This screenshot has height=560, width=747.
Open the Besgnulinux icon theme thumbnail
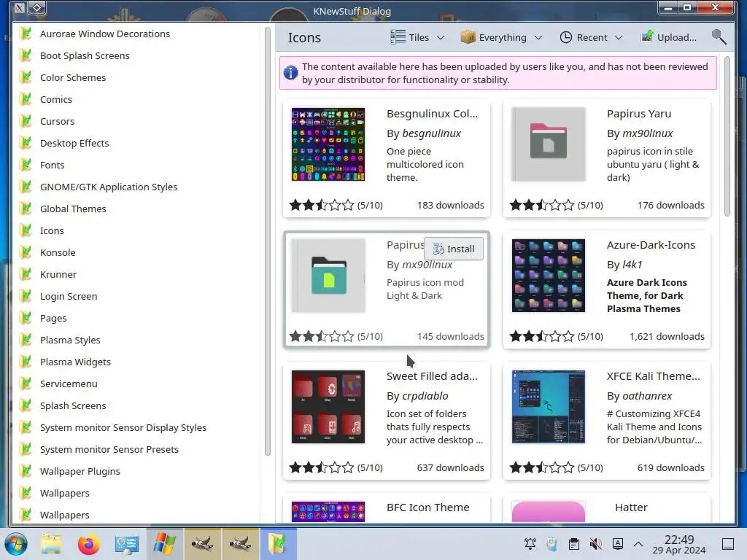328,144
